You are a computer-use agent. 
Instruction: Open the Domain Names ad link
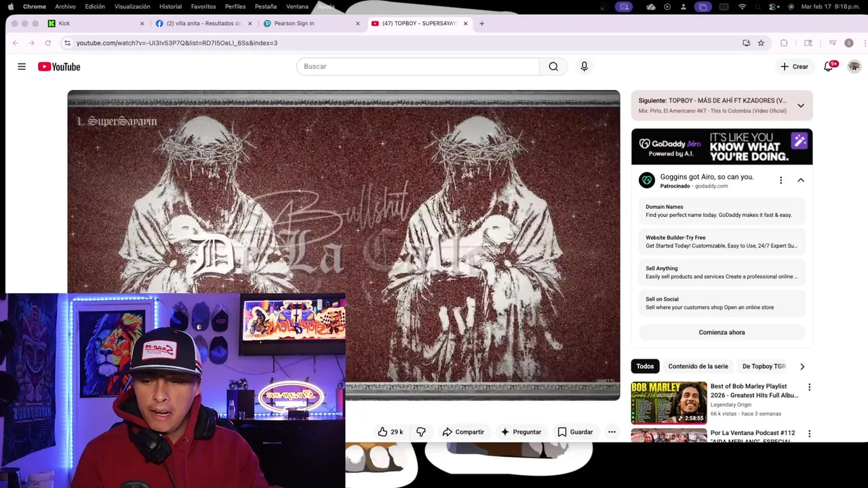[722, 211]
